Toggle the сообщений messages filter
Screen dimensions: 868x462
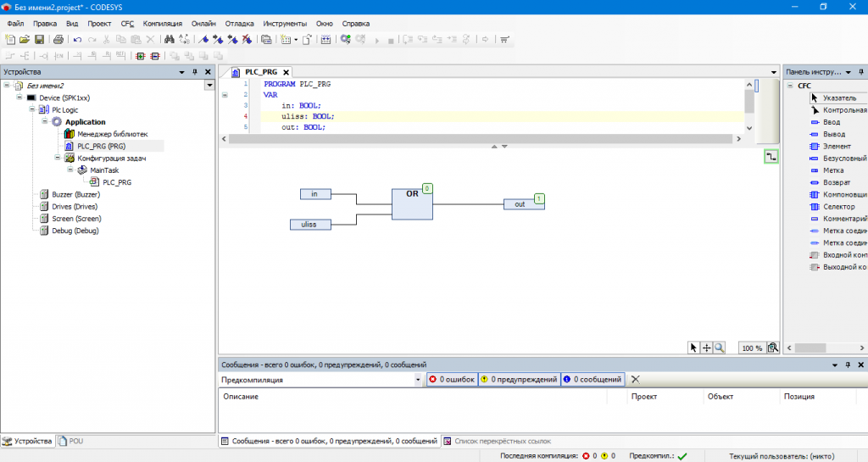593,380
